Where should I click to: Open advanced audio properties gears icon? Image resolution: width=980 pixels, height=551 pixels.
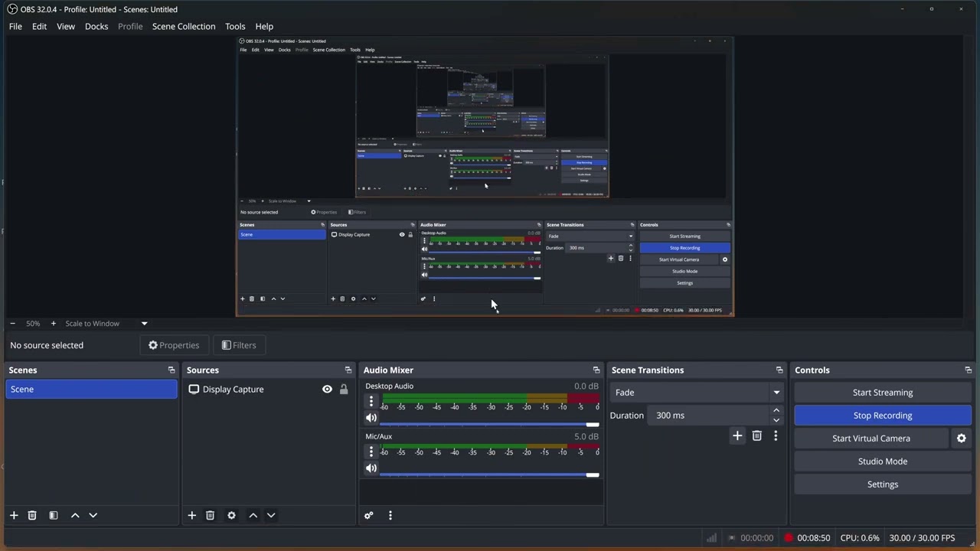[x=369, y=515]
